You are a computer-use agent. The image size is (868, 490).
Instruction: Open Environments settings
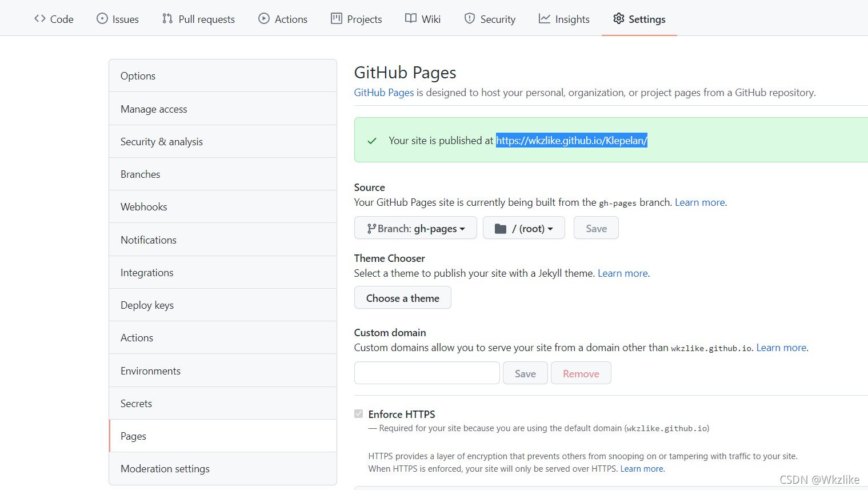(223, 371)
